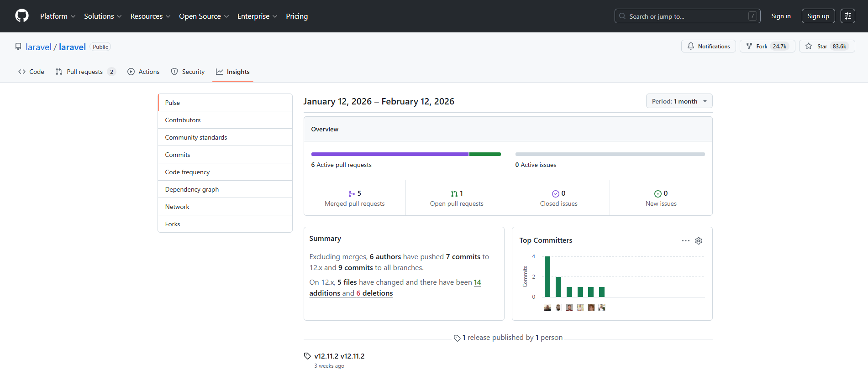Click the release tag icon by v12.11.2
The image size is (868, 375).
click(x=307, y=356)
